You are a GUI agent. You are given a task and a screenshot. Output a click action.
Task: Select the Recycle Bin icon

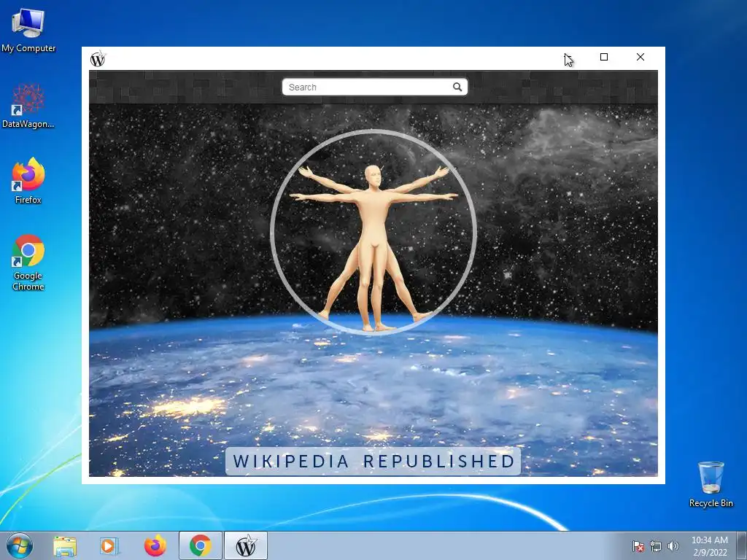click(x=711, y=484)
